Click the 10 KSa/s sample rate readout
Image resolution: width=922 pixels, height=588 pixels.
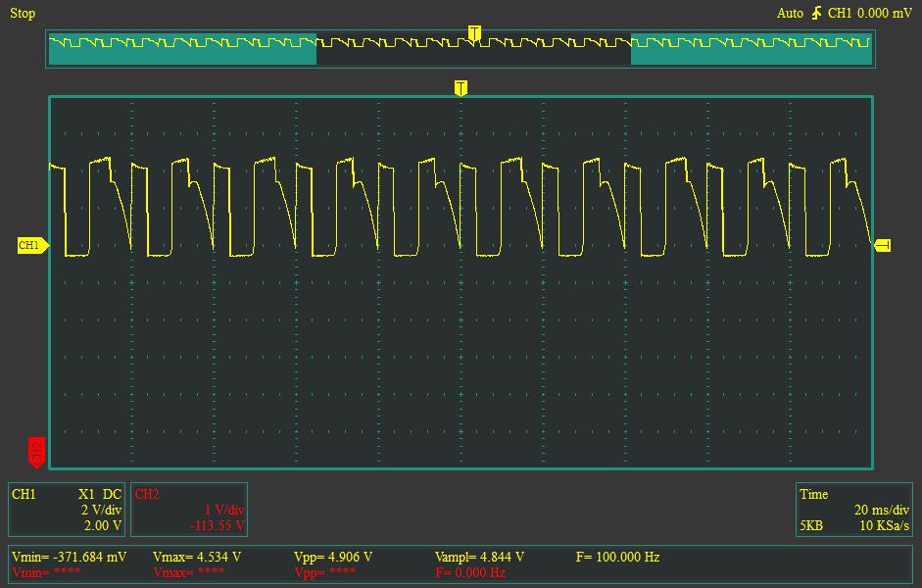(x=883, y=526)
